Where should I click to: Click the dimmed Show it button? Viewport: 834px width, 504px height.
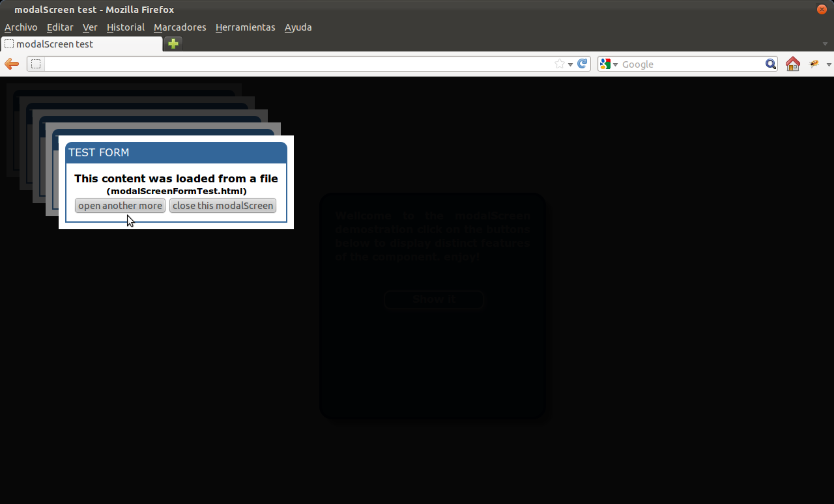coord(433,300)
